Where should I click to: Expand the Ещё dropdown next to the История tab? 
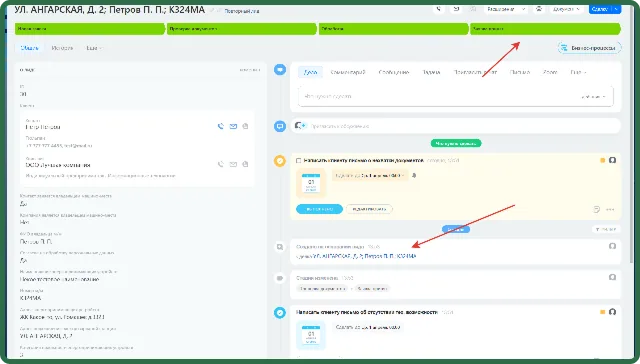tap(94, 48)
